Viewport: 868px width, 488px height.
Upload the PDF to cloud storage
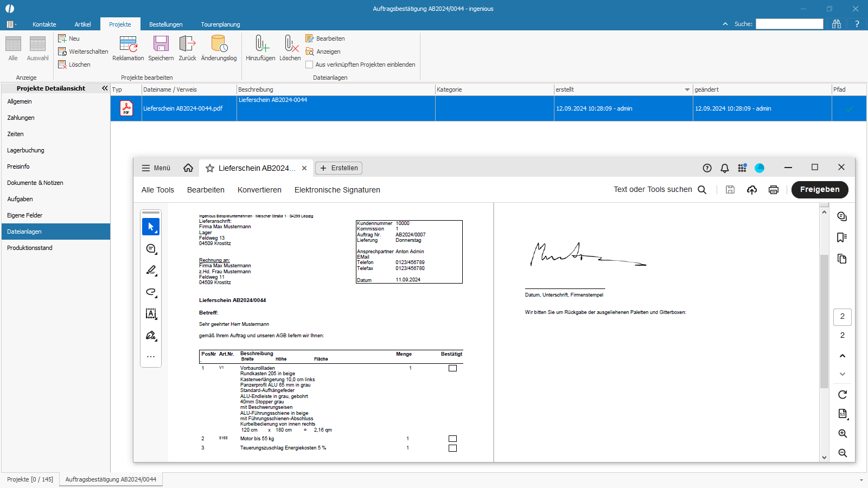(x=752, y=190)
